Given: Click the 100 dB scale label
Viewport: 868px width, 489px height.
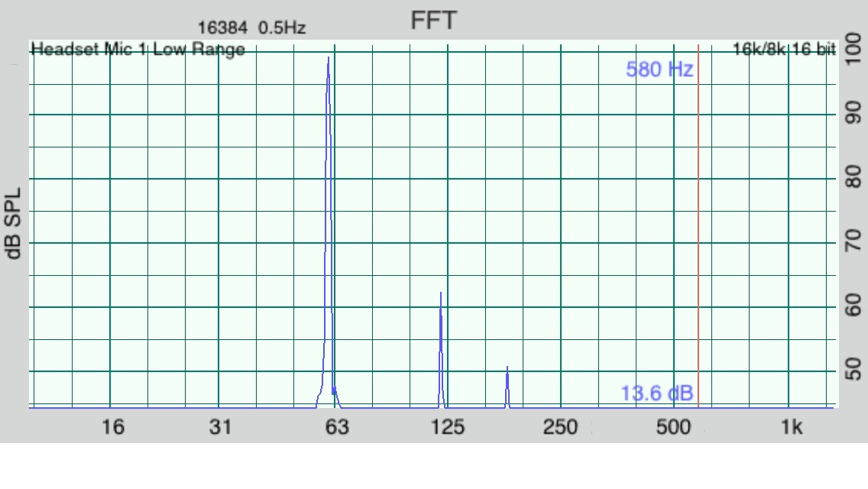Looking at the screenshot, I should coord(853,48).
